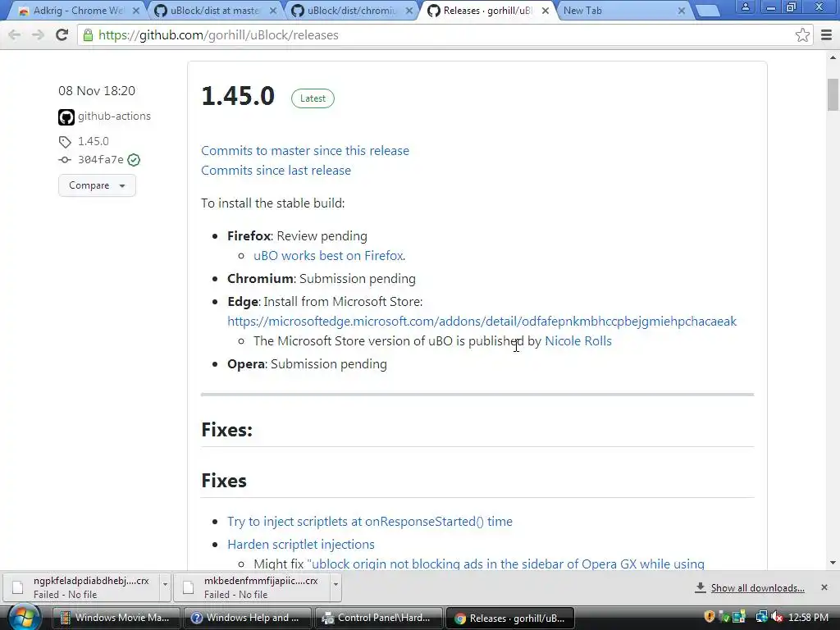
Task: Open uBO works best on Firefox link
Action: click(x=328, y=256)
